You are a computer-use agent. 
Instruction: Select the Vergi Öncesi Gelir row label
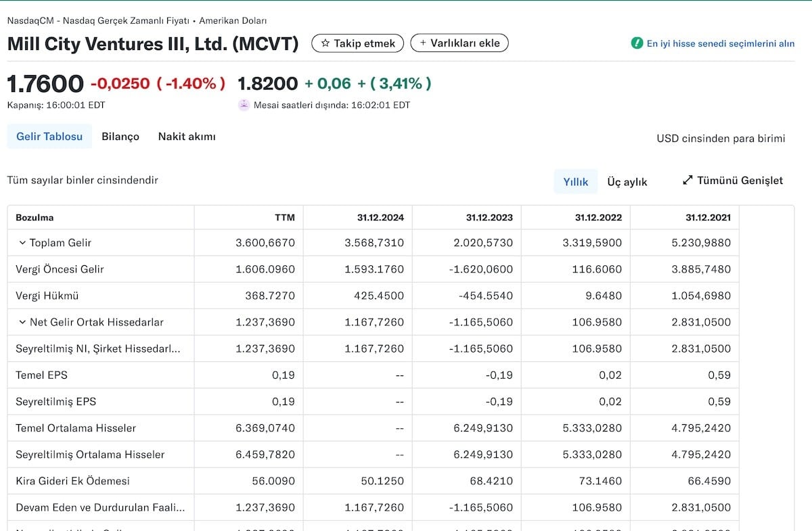[60, 269]
